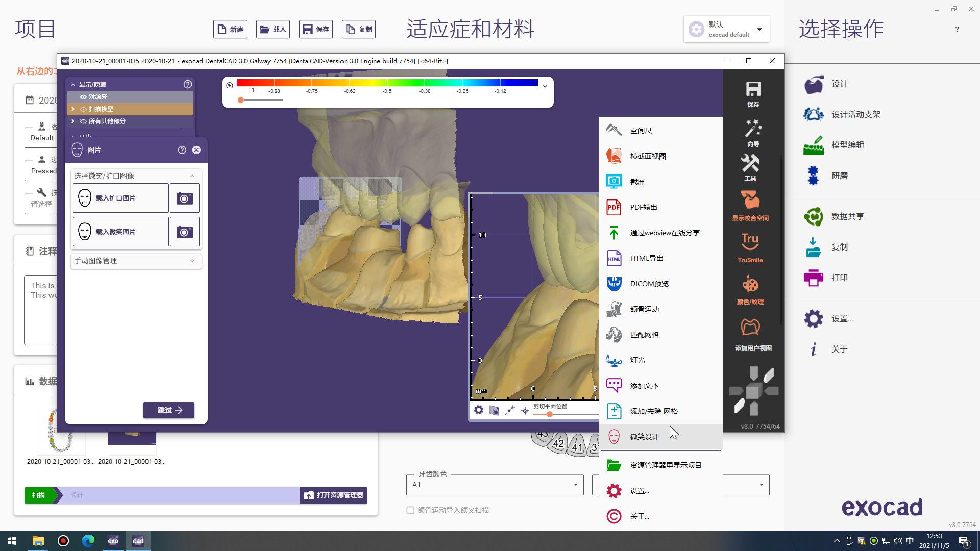980x551 pixels.
Task: Expand 所有其他部分 other parts section
Action: pos(72,121)
